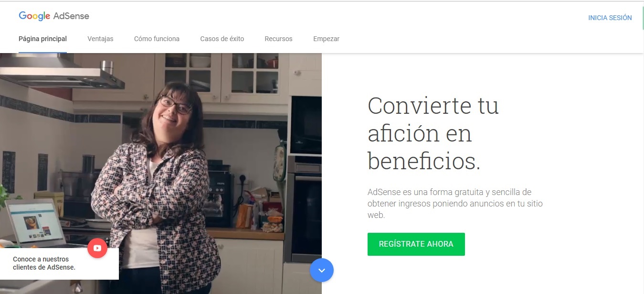Viewport: 644px width, 294px height.
Task: Click the Google AdSense logo
Action: pyautogui.click(x=54, y=16)
